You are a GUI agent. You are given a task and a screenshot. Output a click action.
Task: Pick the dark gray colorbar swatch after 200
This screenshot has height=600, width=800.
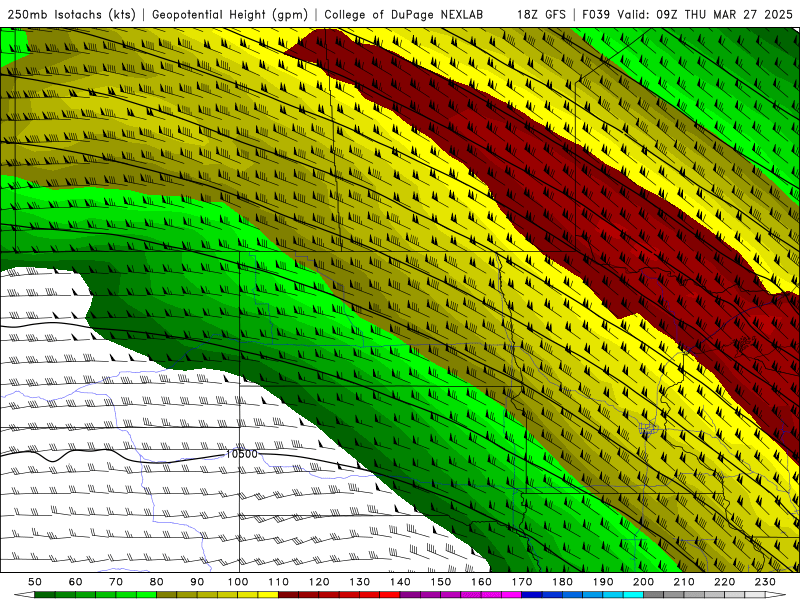[x=654, y=594]
